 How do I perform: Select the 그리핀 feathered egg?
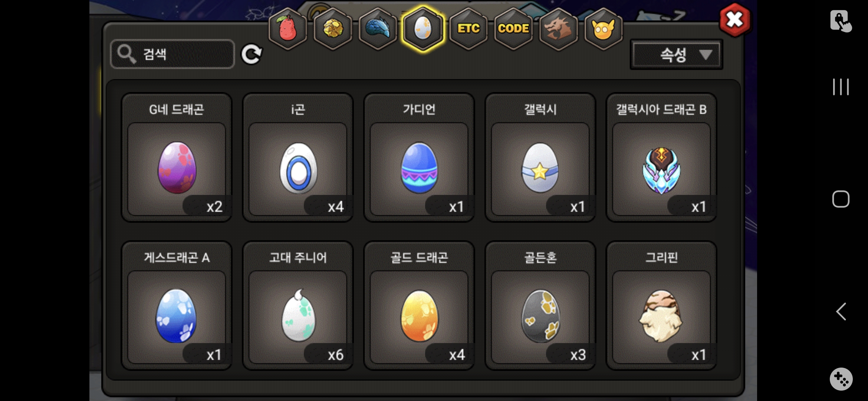(661, 306)
